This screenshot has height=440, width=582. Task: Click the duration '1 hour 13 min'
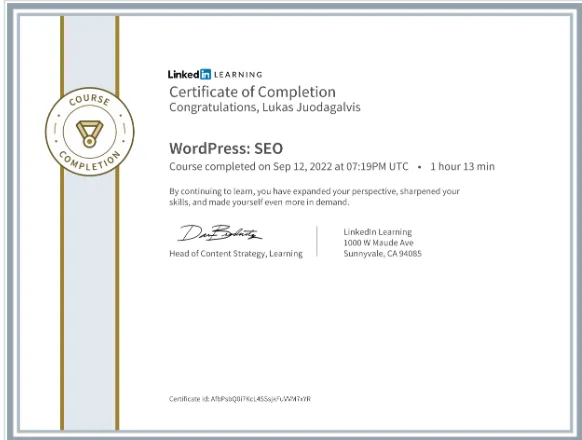click(x=462, y=166)
